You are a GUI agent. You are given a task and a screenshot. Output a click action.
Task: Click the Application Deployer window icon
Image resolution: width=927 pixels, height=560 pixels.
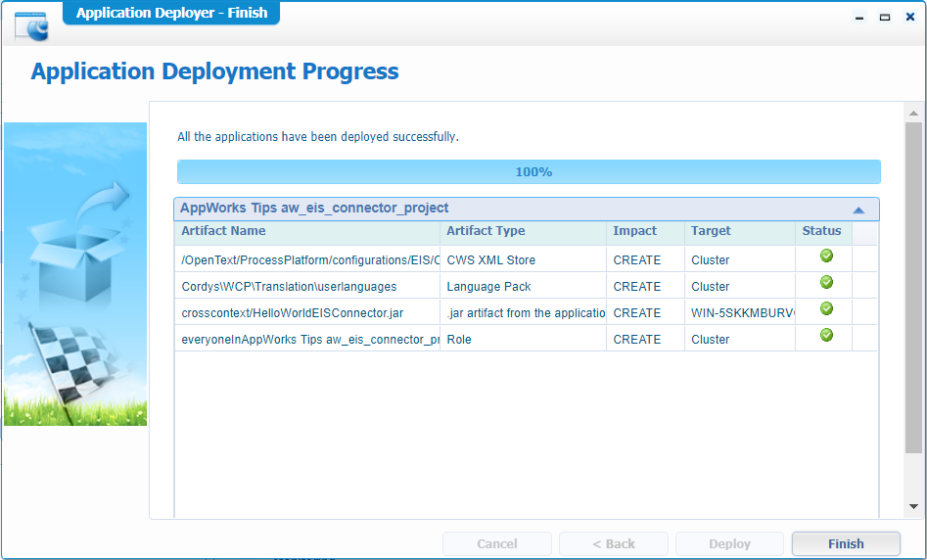(31, 24)
